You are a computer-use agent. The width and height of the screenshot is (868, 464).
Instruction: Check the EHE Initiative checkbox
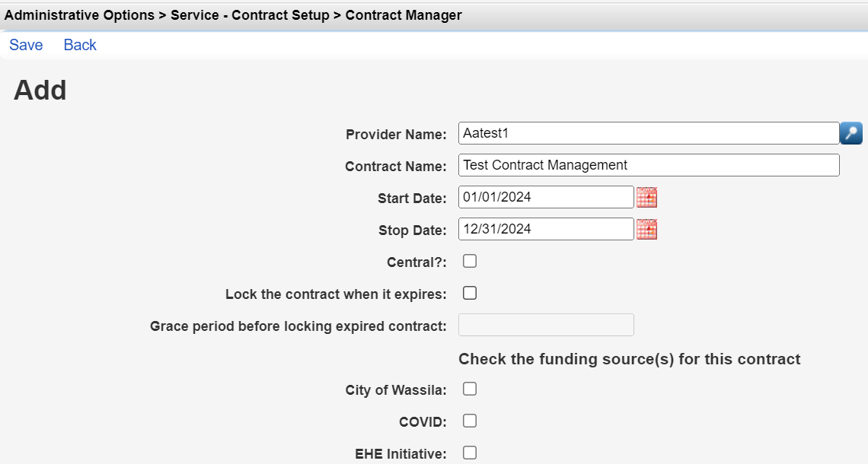[x=470, y=453]
